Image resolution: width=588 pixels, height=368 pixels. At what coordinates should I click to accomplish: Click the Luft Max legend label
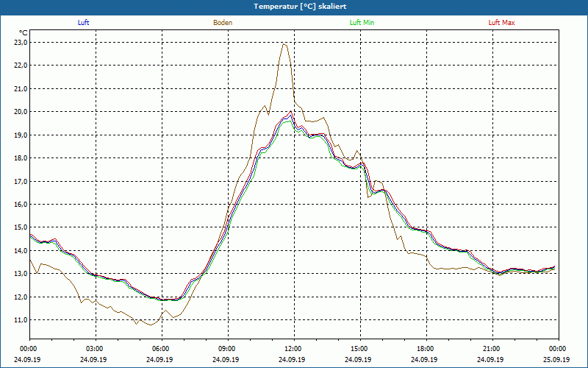pyautogui.click(x=501, y=23)
